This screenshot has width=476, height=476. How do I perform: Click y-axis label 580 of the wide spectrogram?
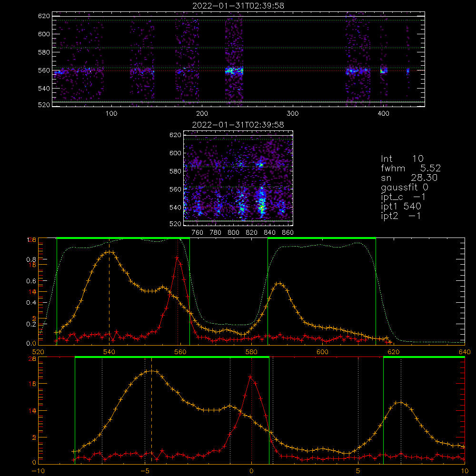click(44, 52)
